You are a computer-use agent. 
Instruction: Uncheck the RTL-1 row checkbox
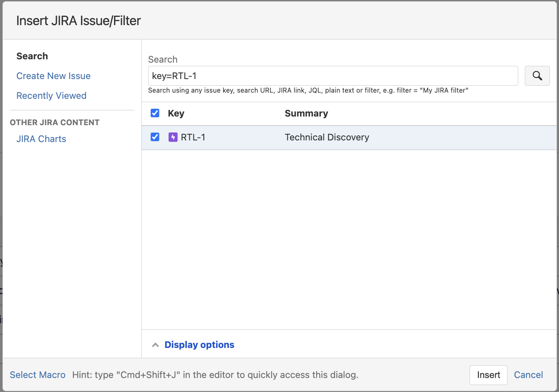[155, 137]
